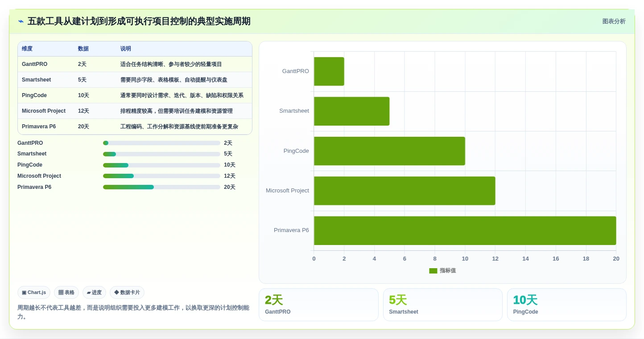Click the 说明 column header
This screenshot has width=644, height=339.
click(126, 49)
